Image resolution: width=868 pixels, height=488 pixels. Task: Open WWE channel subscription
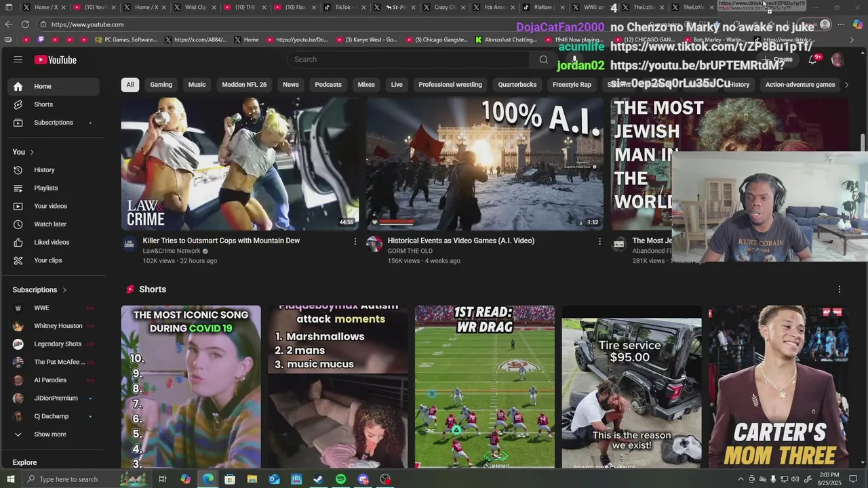54,308
